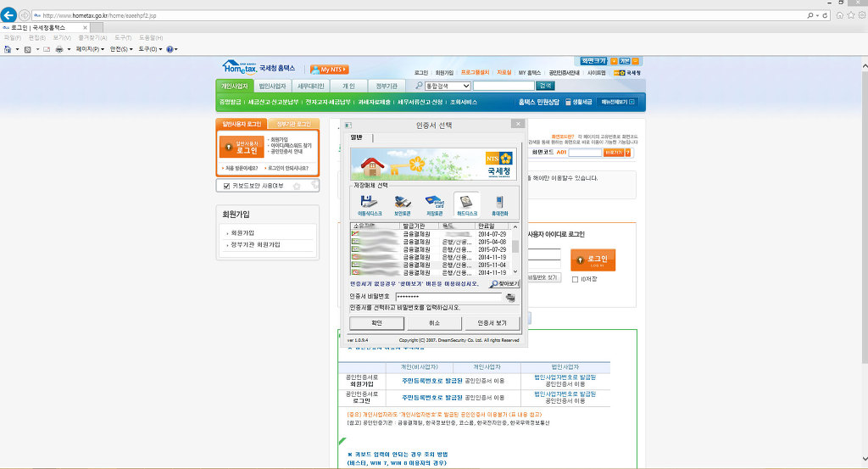Click the magnifier search icon in address bar
Screen dimensions: 868x469
pos(810,15)
